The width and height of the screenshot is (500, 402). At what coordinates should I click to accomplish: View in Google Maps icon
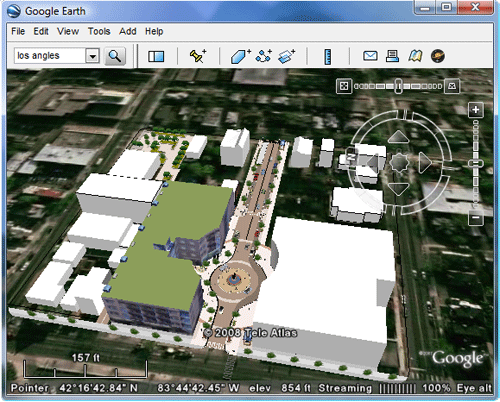(x=415, y=56)
